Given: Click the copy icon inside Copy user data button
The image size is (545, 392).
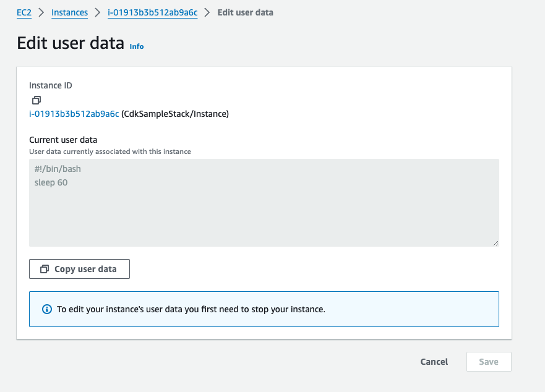Looking at the screenshot, I should [x=44, y=269].
